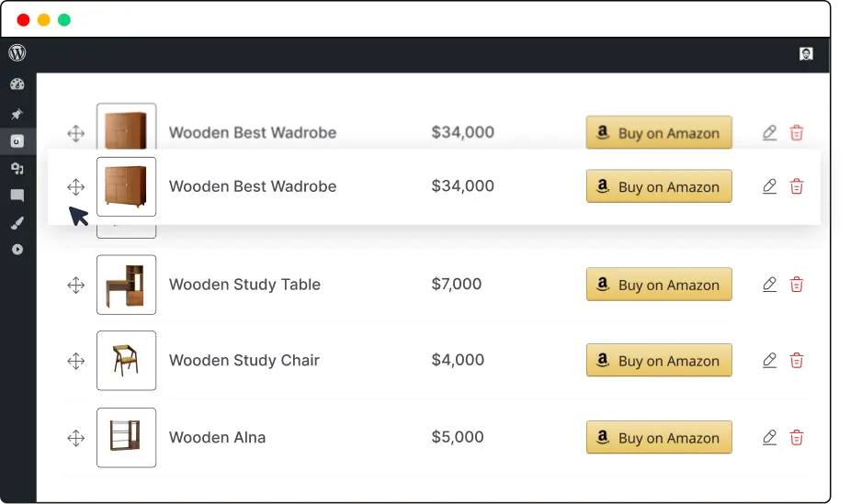This screenshot has width=850, height=504.
Task: Click Buy on Amazon for Wooden Alna
Action: click(x=659, y=437)
